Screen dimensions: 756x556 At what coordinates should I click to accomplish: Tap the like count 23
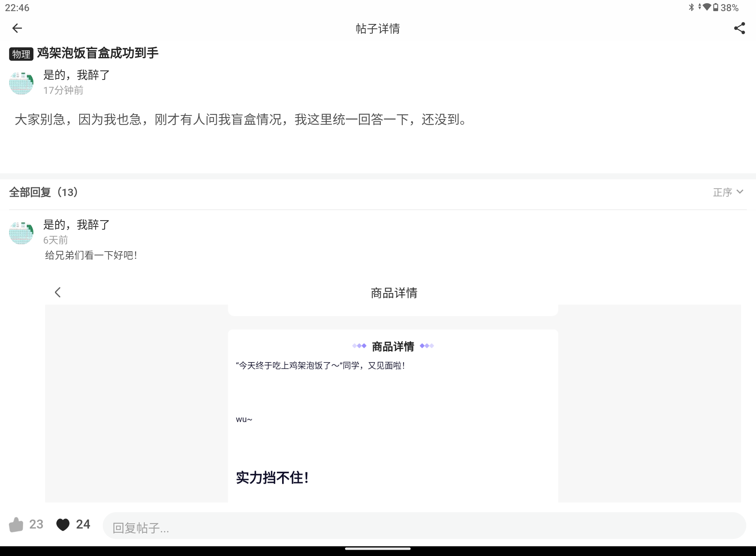tap(36, 524)
